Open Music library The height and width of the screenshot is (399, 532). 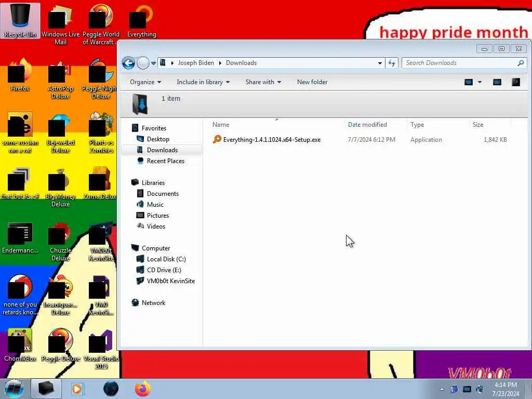[x=155, y=205]
